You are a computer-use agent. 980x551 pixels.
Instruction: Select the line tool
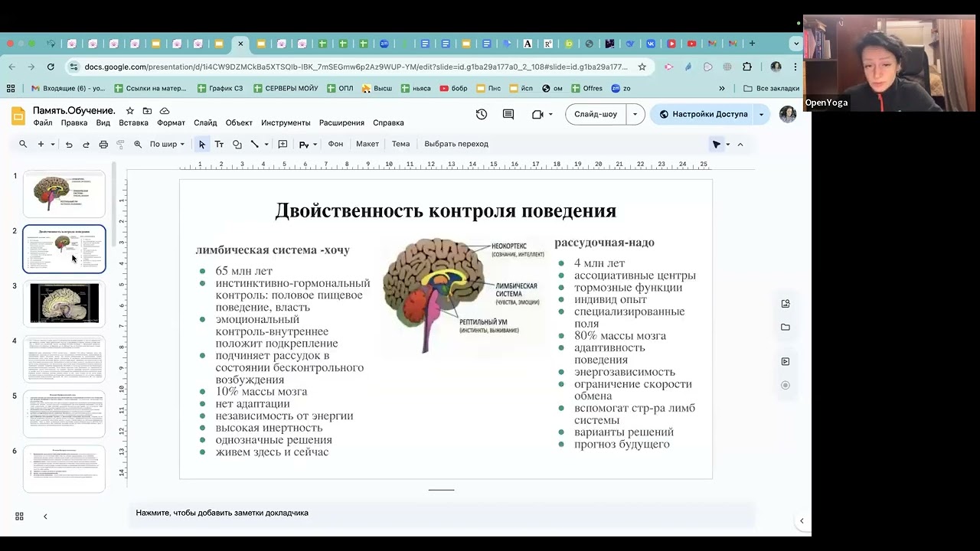coord(254,144)
